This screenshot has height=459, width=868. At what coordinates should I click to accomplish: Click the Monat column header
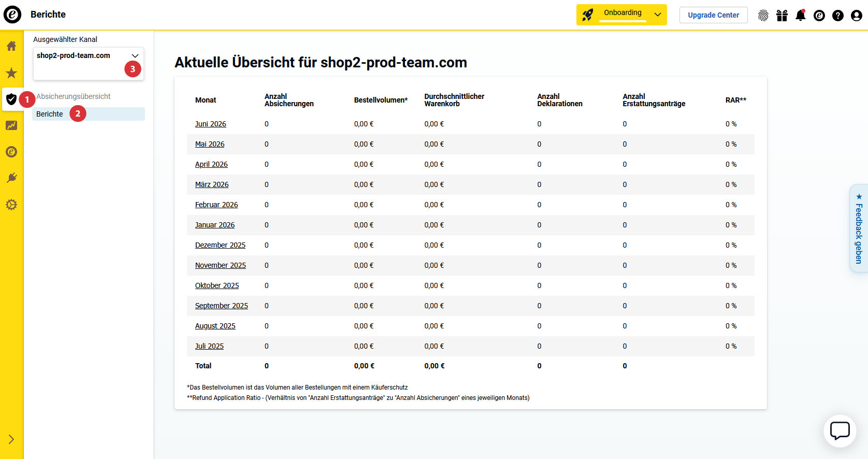pos(206,100)
